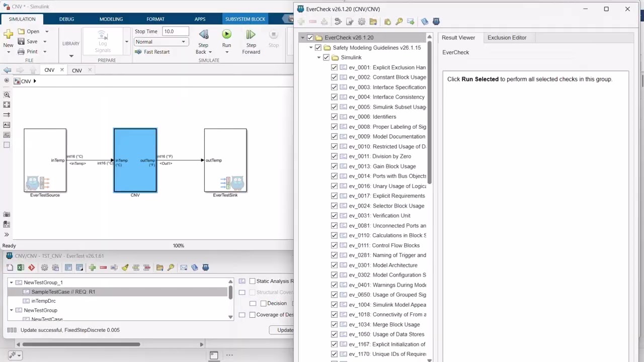
Task: Click the Save disk icon
Action: pyautogui.click(x=21, y=41)
